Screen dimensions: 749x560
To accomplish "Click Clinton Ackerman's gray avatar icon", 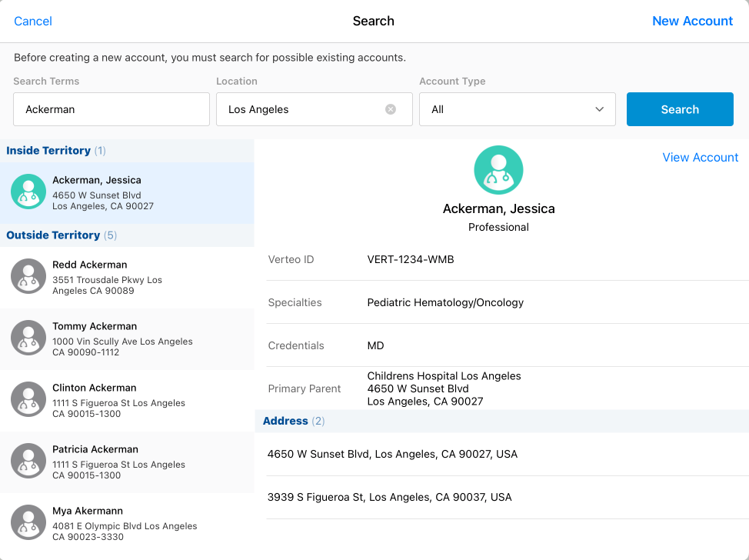I will (28, 400).
